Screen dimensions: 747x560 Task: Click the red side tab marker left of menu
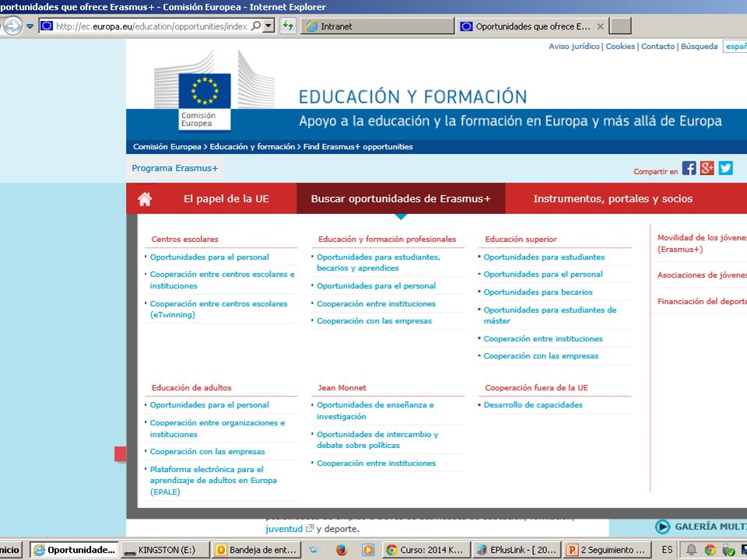click(120, 453)
